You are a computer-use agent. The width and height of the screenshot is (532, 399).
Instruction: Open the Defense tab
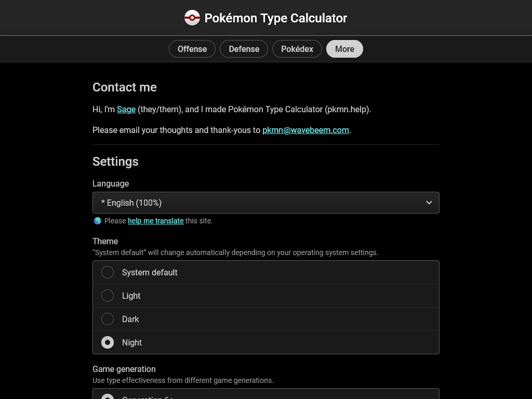coord(244,49)
